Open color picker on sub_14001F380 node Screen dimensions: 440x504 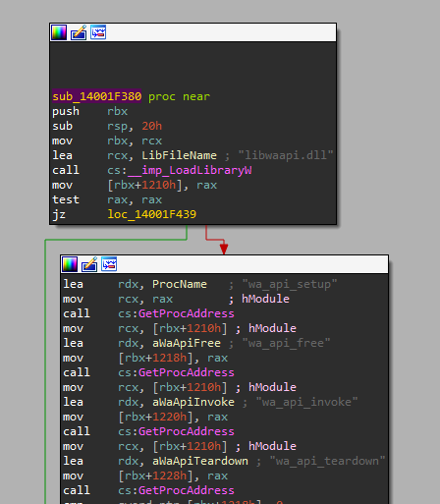tap(59, 32)
